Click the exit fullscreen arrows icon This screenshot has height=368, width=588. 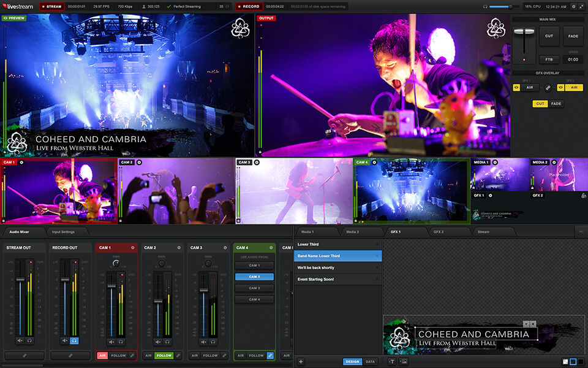click(582, 6)
